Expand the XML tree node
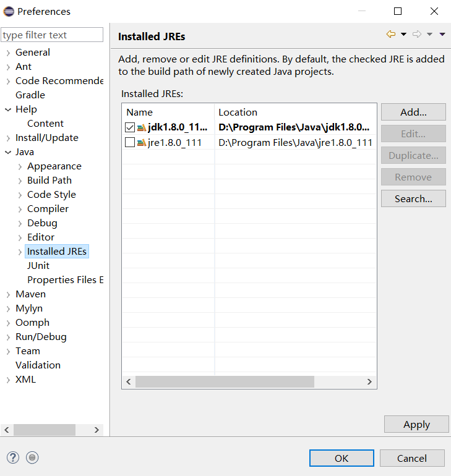Image resolution: width=451 pixels, height=476 pixels. click(x=8, y=380)
